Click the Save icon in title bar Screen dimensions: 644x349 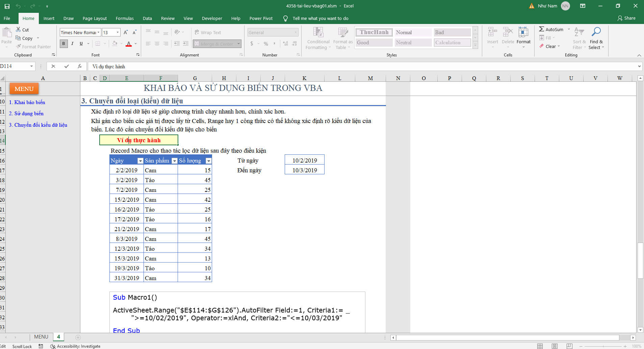tap(7, 6)
